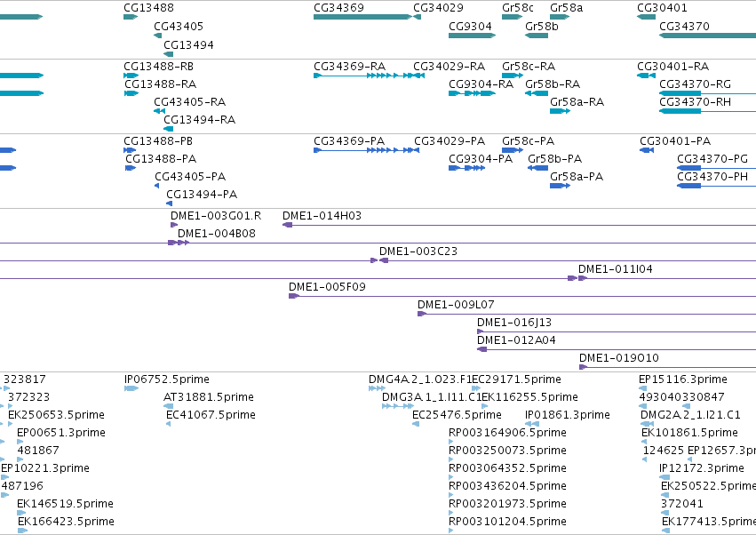
Task: Click transcript CG34370-RG
Action: pos(696,84)
